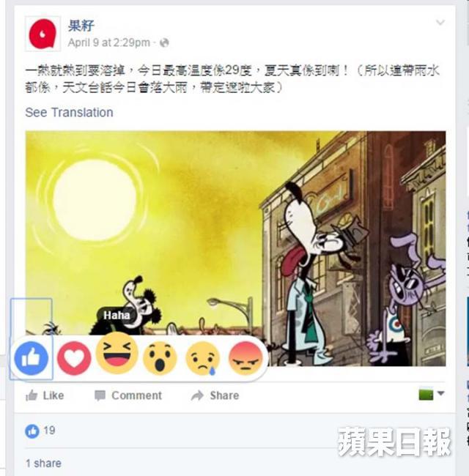This screenshot has height=476, width=469.
Task: Pick the Haha laughing reaction
Action: (117, 353)
